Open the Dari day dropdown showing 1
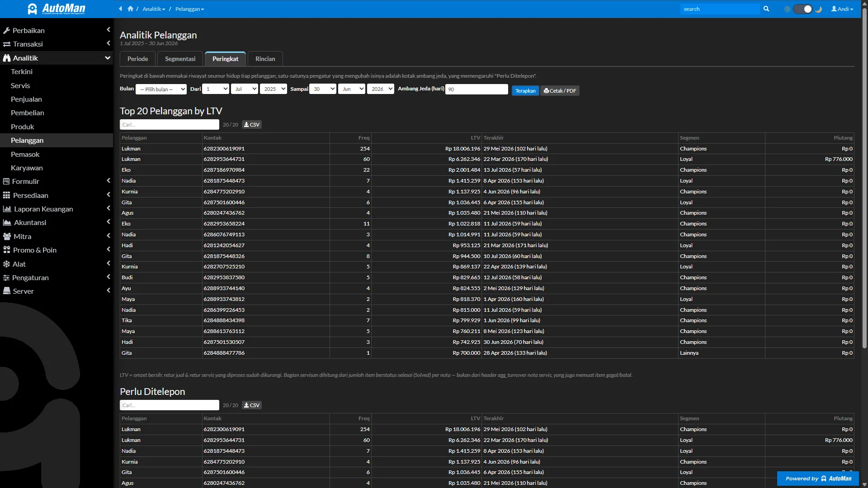Image resolution: width=868 pixels, height=488 pixels. coord(216,89)
